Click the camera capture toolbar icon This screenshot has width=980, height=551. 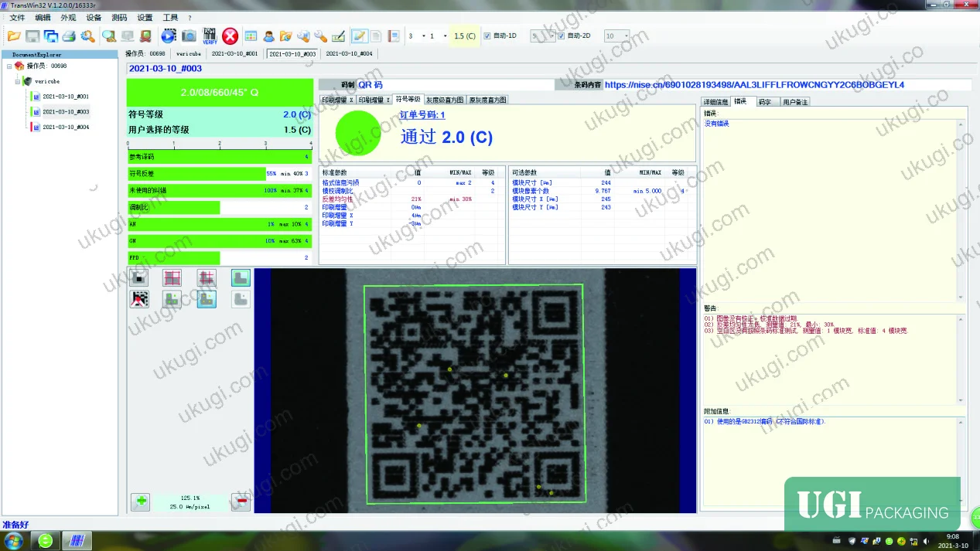pos(189,36)
